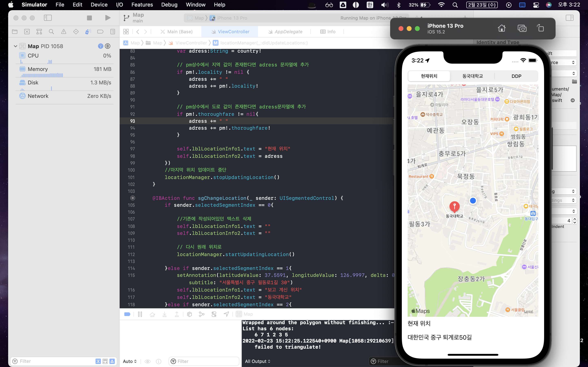This screenshot has height=367, width=588.
Task: Open the Debug View Hierarchy icon
Action: point(189,314)
